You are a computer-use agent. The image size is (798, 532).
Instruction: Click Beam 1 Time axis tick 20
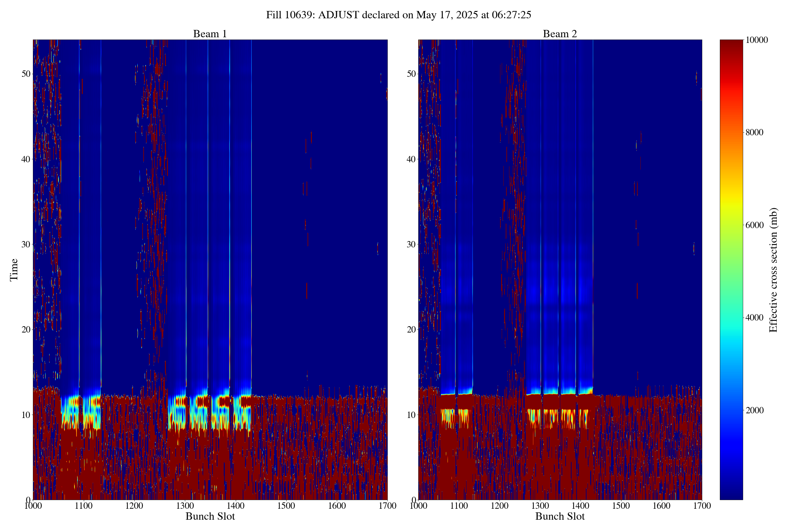point(26,330)
